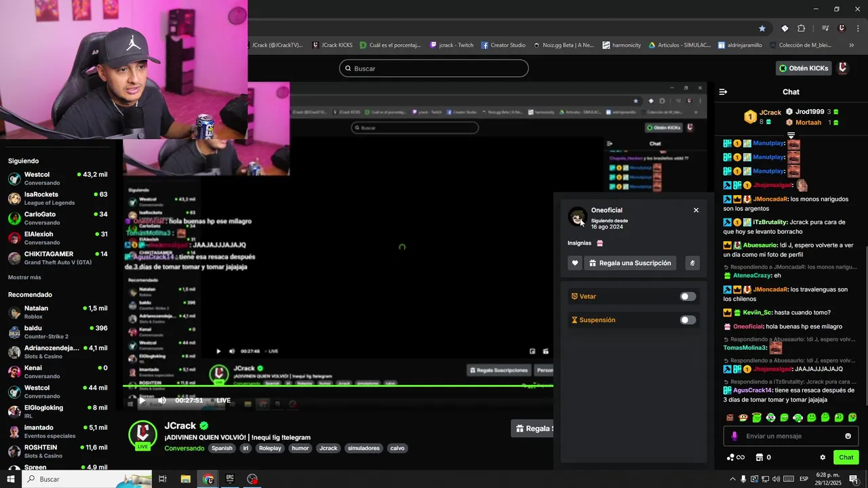Click the Spanish tag
Image resolution: width=868 pixels, height=488 pixels.
(222, 448)
